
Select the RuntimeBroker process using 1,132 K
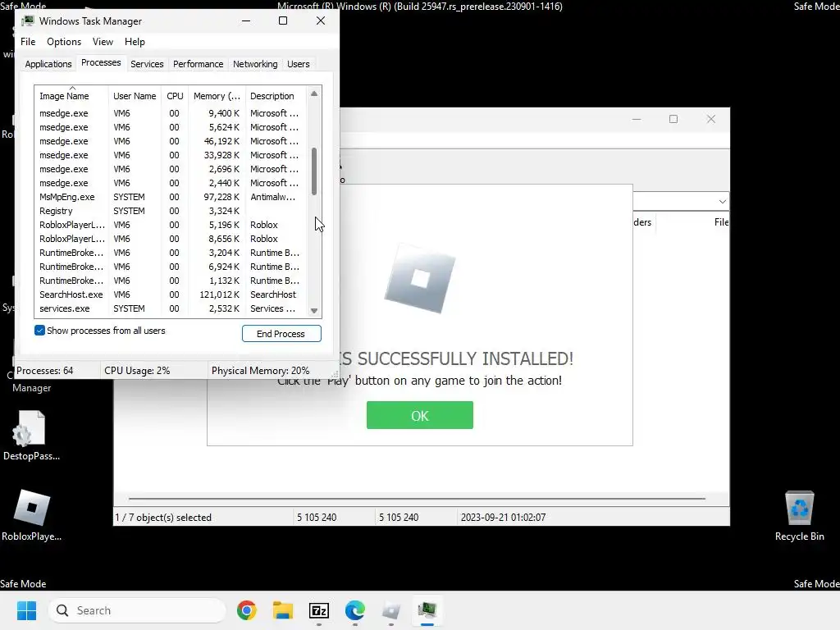tap(171, 281)
